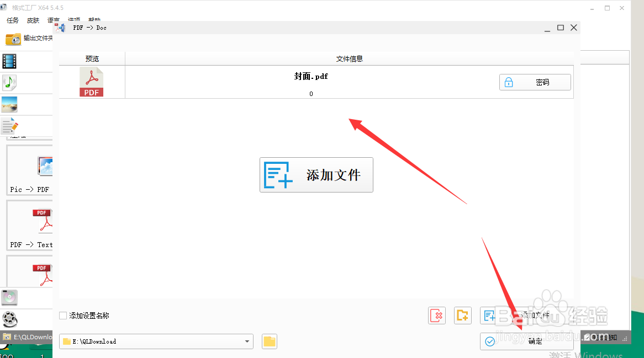Open the document conversion category

pyautogui.click(x=9, y=125)
